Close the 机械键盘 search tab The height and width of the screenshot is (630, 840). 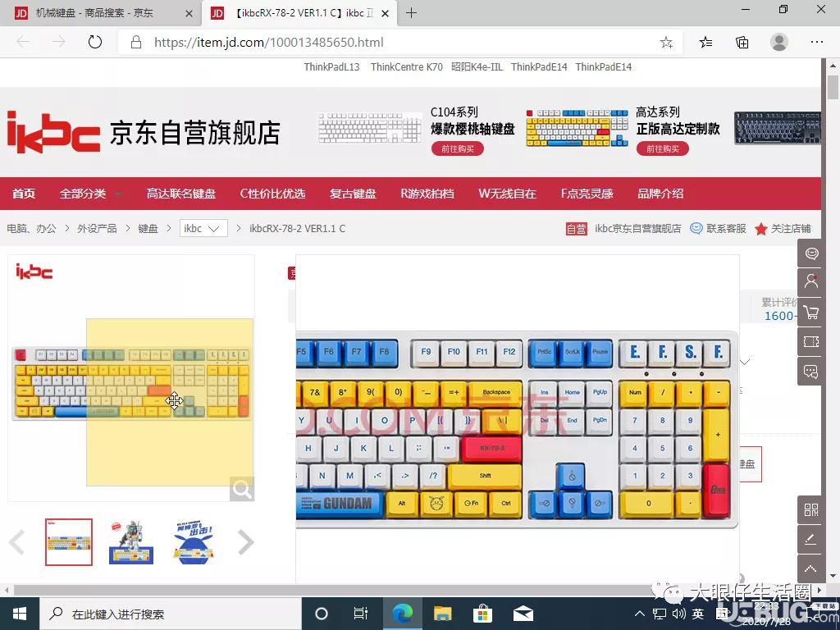pos(189,13)
